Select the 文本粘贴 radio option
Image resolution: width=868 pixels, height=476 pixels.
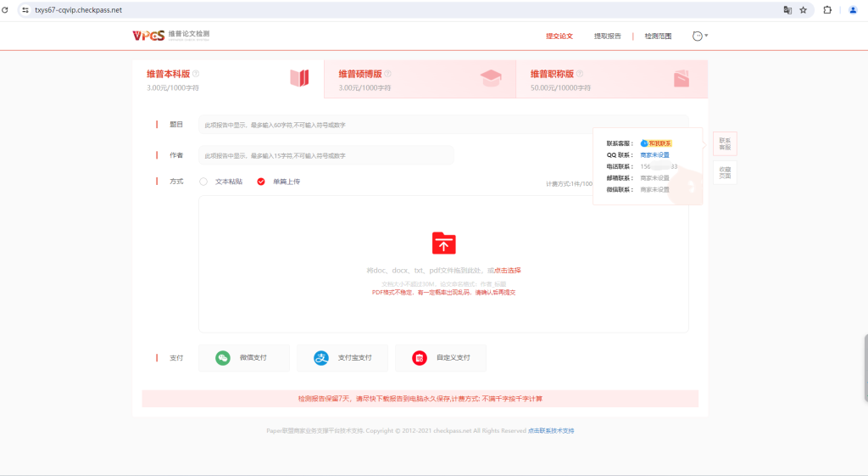pyautogui.click(x=203, y=182)
